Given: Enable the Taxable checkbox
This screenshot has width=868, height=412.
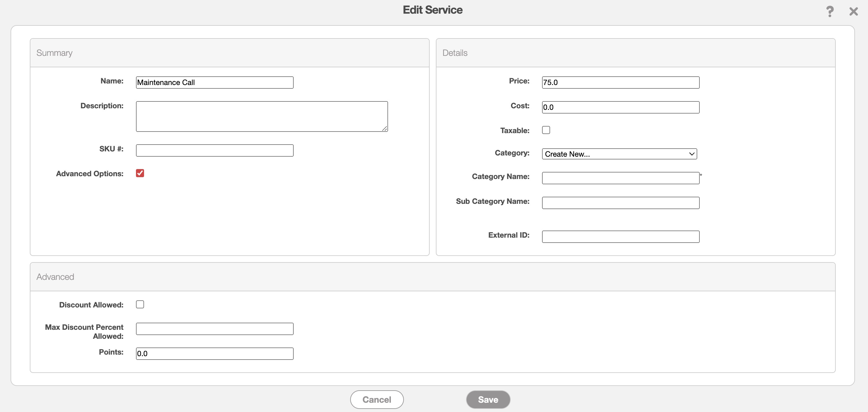Looking at the screenshot, I should (546, 130).
